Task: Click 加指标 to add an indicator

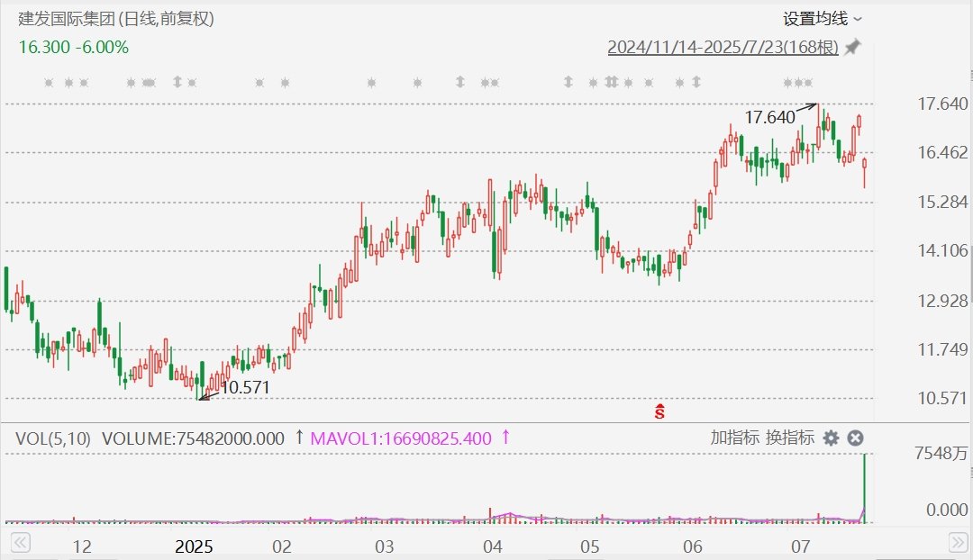Action: 734,438
